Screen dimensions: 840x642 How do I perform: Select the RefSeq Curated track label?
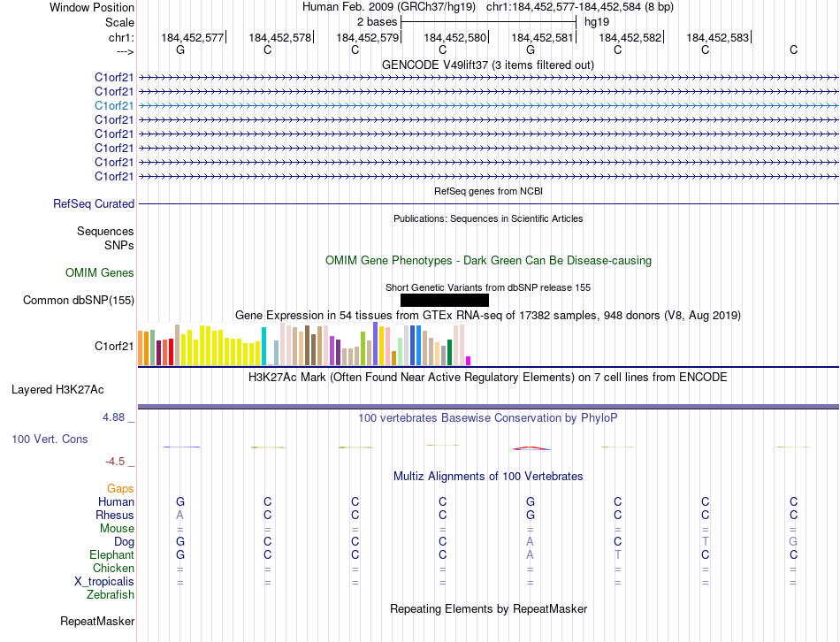pos(94,204)
